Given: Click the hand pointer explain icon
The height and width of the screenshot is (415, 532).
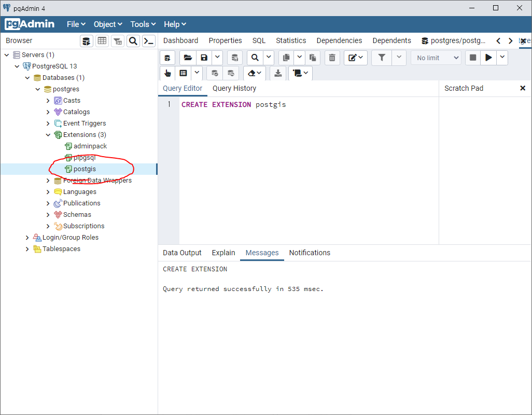Looking at the screenshot, I should pyautogui.click(x=167, y=73).
